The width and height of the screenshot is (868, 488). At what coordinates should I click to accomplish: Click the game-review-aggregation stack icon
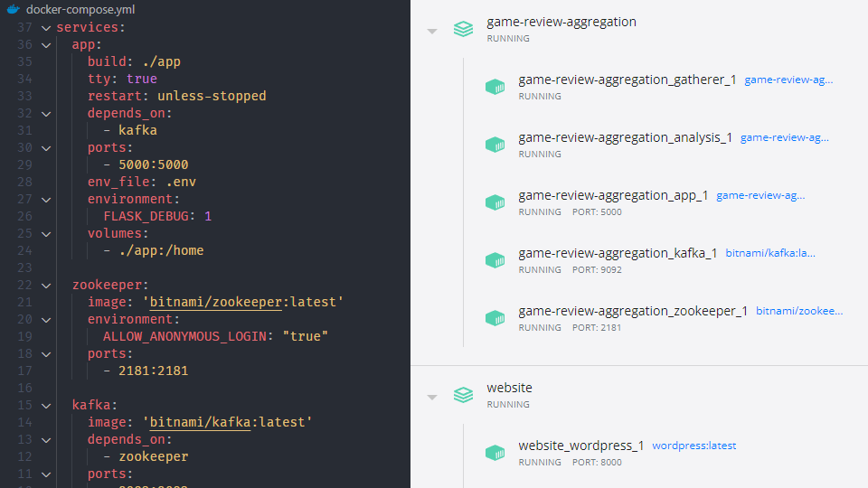pyautogui.click(x=463, y=29)
